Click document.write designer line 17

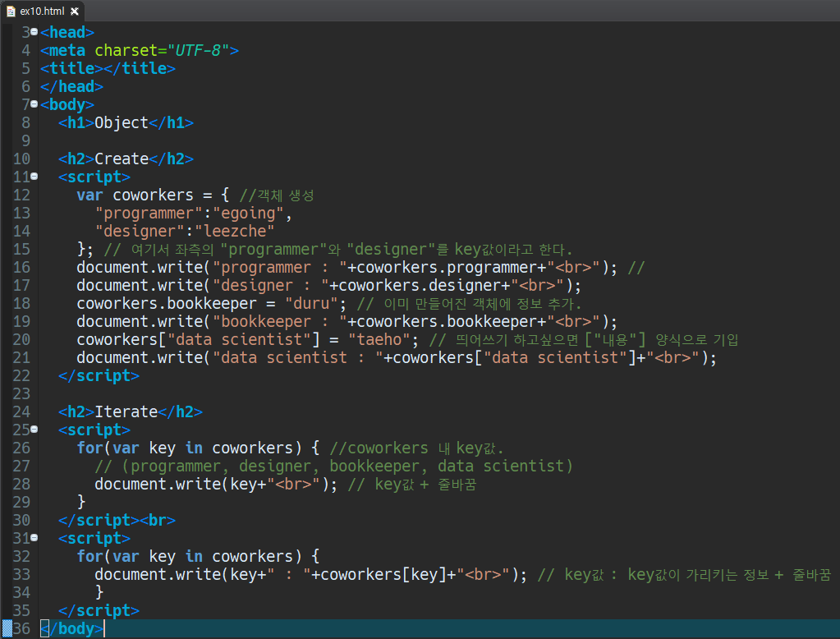(x=329, y=286)
